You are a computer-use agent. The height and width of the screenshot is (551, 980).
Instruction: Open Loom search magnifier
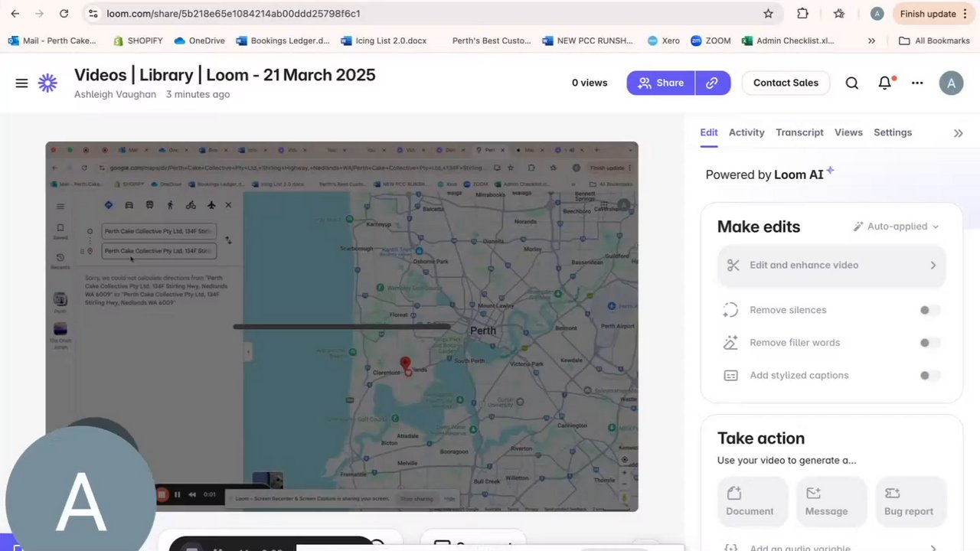(851, 83)
